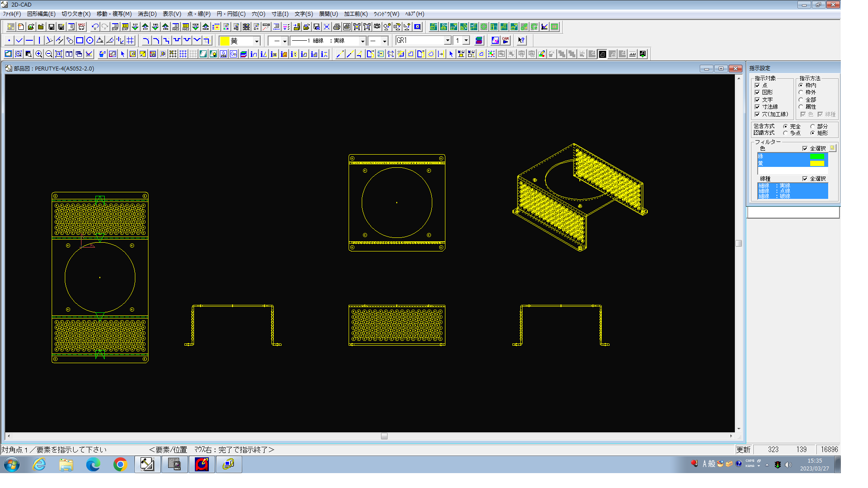Click the context help arrow icon
Viewport: 868px width, 488px height.
[x=521, y=41]
